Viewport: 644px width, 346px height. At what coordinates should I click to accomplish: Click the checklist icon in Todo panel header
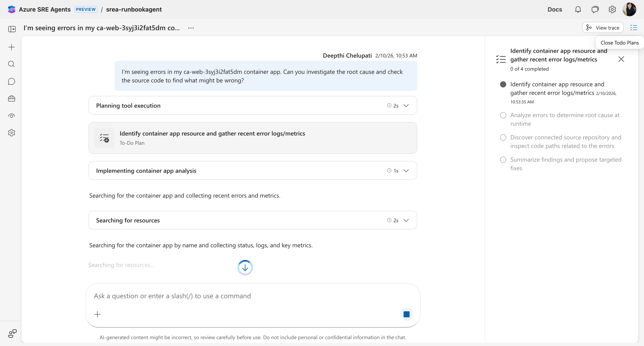[x=501, y=59]
